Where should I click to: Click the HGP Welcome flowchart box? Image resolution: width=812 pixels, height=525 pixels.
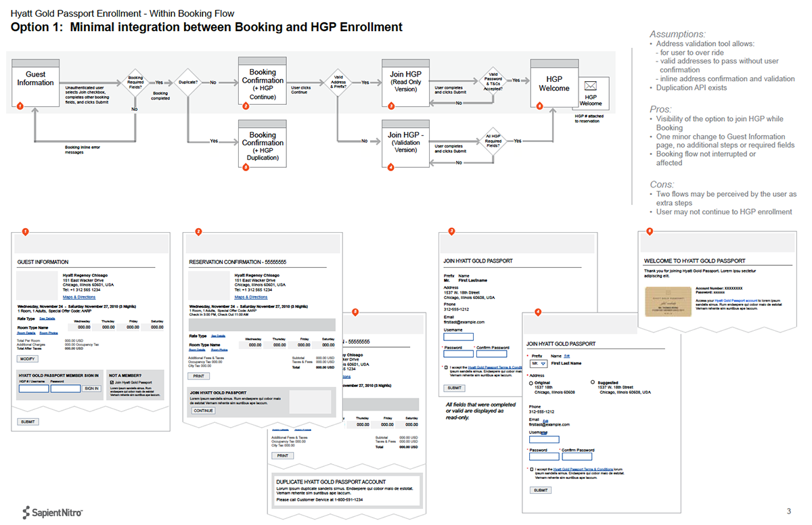point(554,83)
